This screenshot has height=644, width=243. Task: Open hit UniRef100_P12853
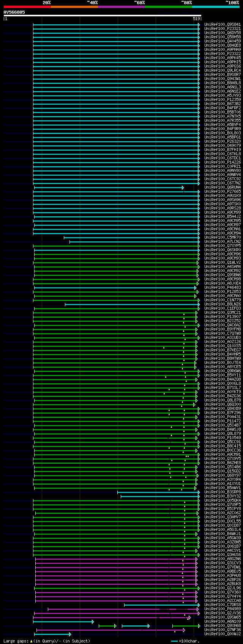[222, 292]
